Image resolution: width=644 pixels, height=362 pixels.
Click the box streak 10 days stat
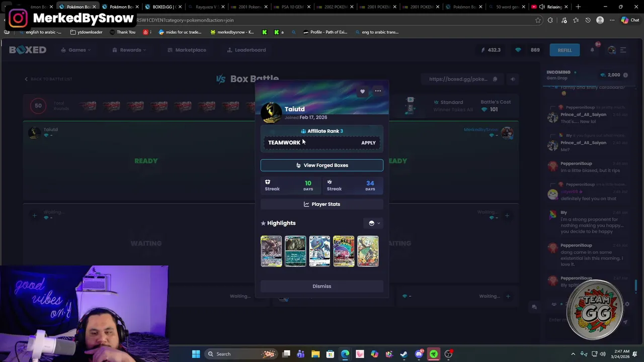coord(291,186)
